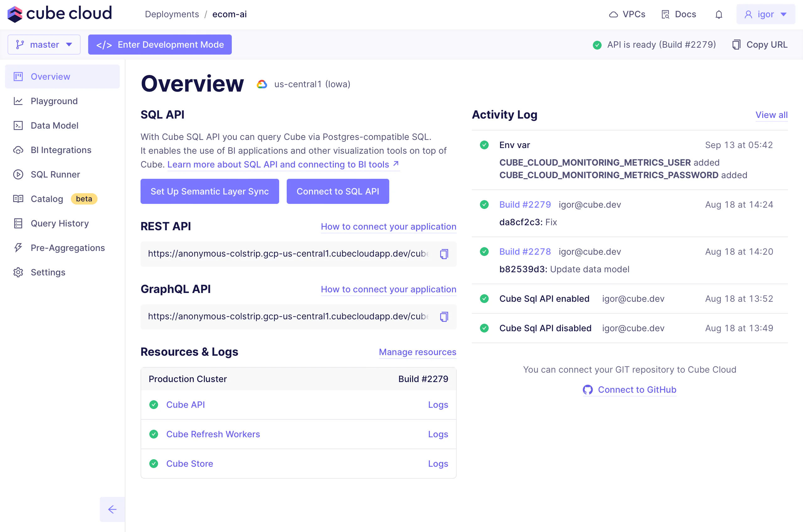Open the master branch dropdown

(44, 45)
